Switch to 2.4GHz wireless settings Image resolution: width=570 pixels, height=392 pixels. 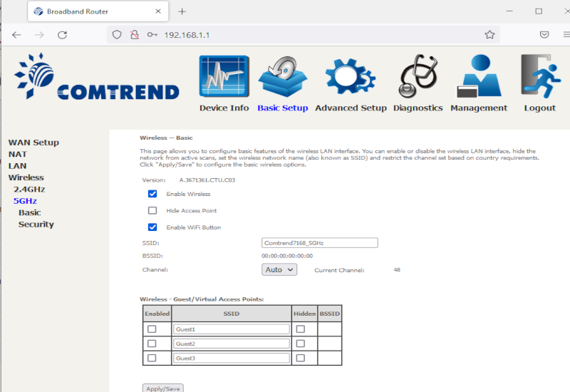pos(29,189)
